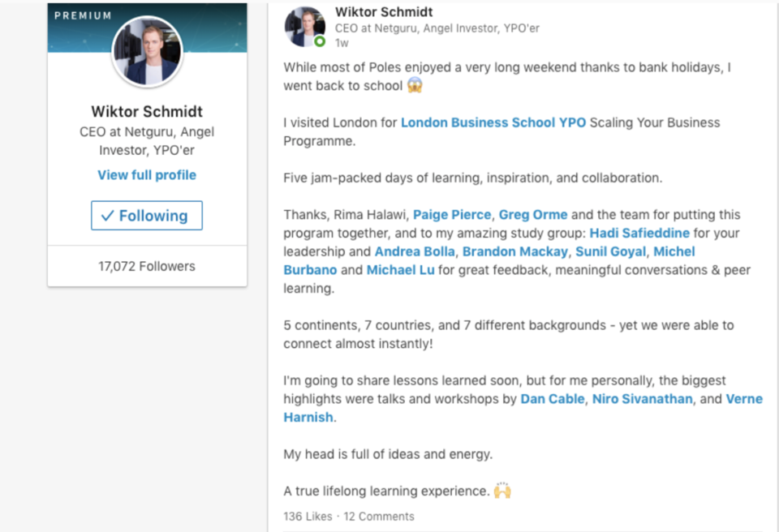The image size is (779, 532).
Task: Click the Sunil Goyal mention
Action: point(610,251)
